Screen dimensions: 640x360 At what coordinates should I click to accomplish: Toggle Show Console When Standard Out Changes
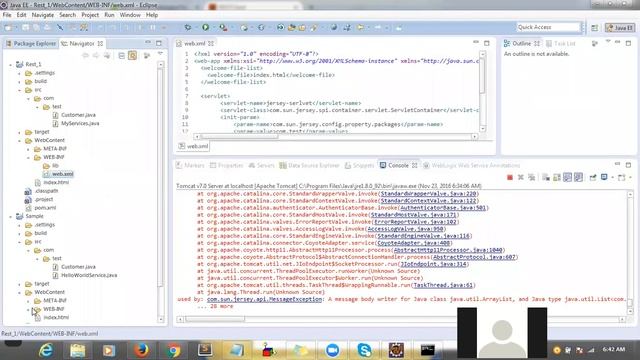pyautogui.click(x=567, y=177)
